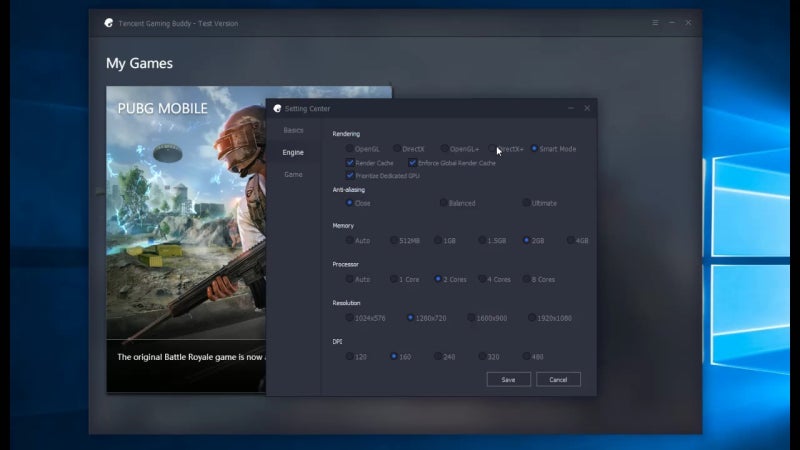800x450 pixels.
Task: Click the Tencent Gaming Buddy logo icon
Action: click(109, 23)
